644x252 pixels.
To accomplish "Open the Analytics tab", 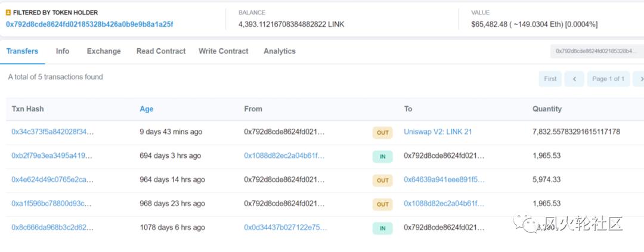I will coord(280,51).
